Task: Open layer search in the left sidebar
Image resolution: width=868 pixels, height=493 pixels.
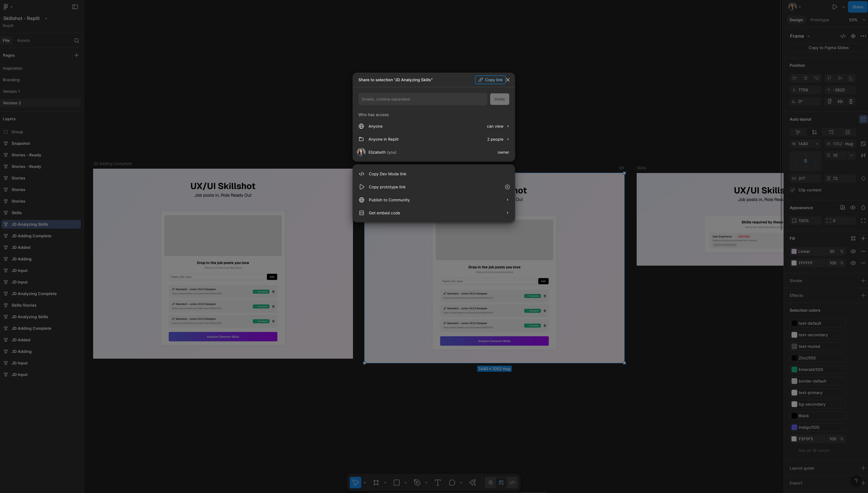Action: tap(77, 40)
